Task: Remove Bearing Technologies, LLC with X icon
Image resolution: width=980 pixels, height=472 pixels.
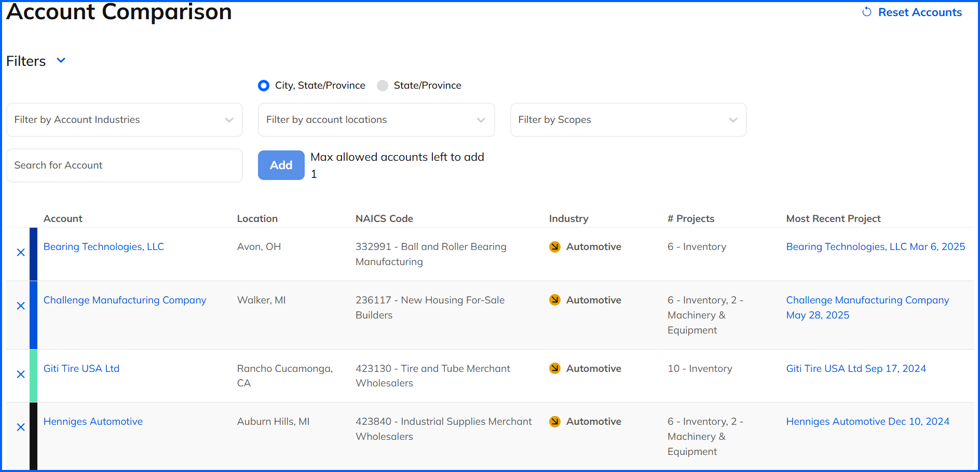Action: pos(21,253)
